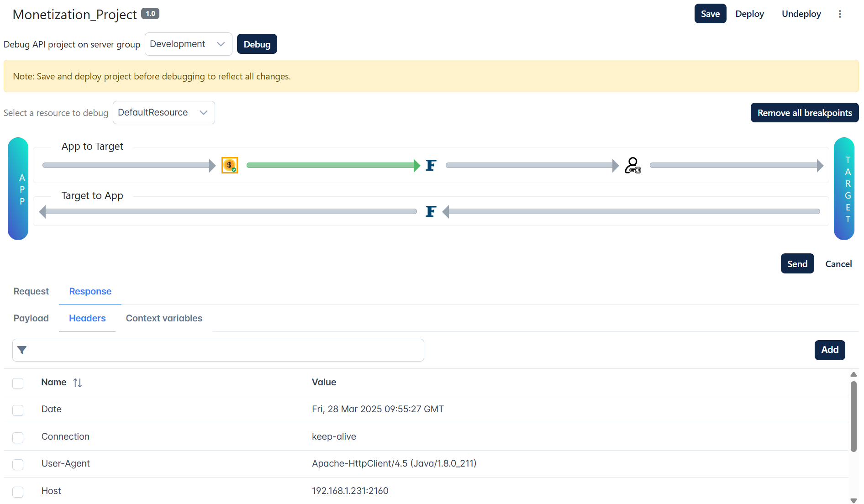
Task: Check the Connection header row checkbox
Action: click(18, 437)
